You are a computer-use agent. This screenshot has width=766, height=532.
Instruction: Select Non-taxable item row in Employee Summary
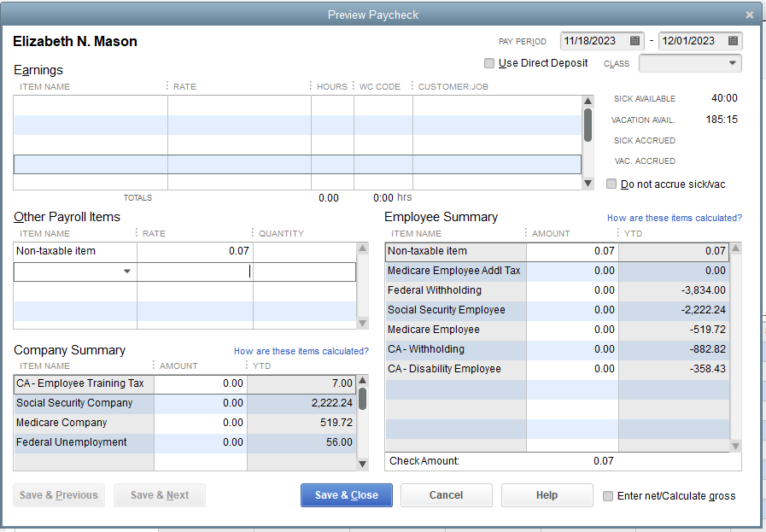557,251
